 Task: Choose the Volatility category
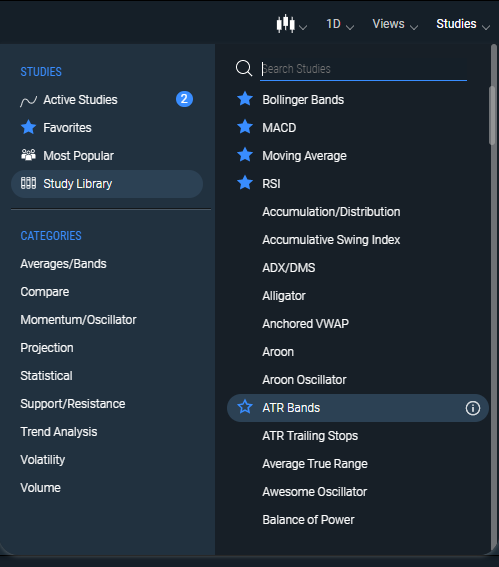tap(43, 460)
